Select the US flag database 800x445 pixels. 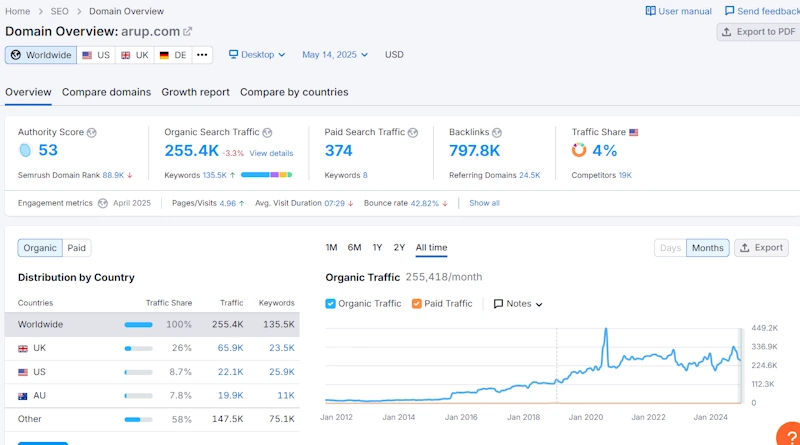click(x=96, y=55)
